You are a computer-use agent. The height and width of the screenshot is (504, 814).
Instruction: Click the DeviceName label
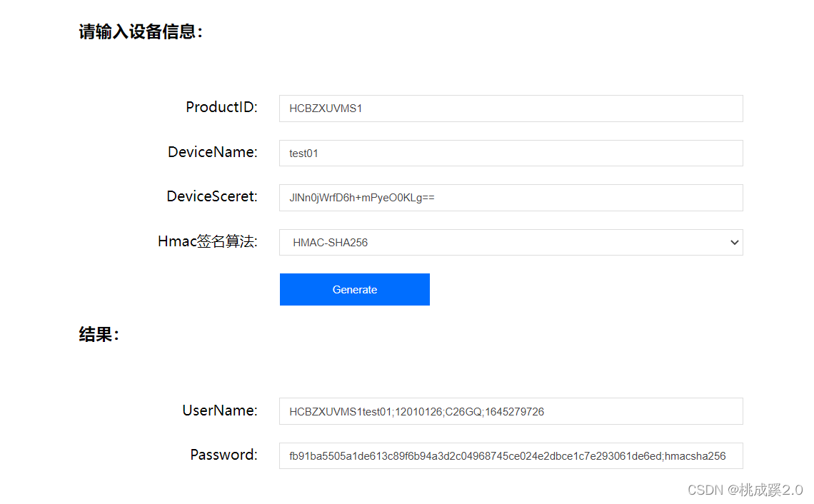pyautogui.click(x=211, y=152)
